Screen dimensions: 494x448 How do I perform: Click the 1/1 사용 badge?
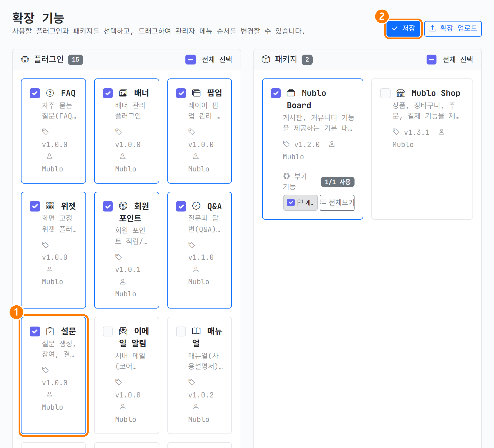tap(338, 182)
